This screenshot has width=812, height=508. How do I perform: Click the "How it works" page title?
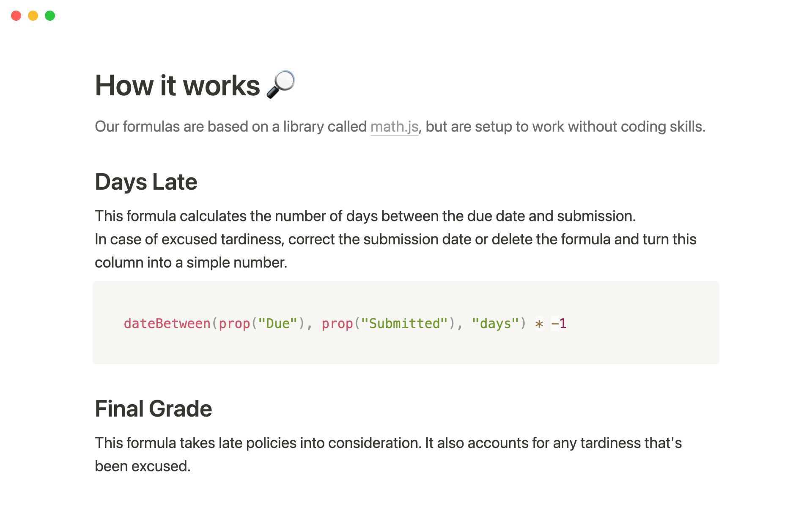[177, 86]
